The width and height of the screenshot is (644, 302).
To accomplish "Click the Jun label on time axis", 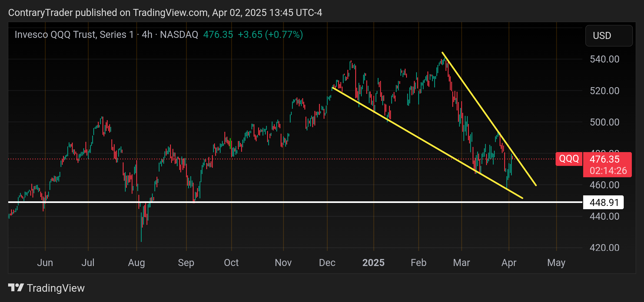I will point(45,263).
